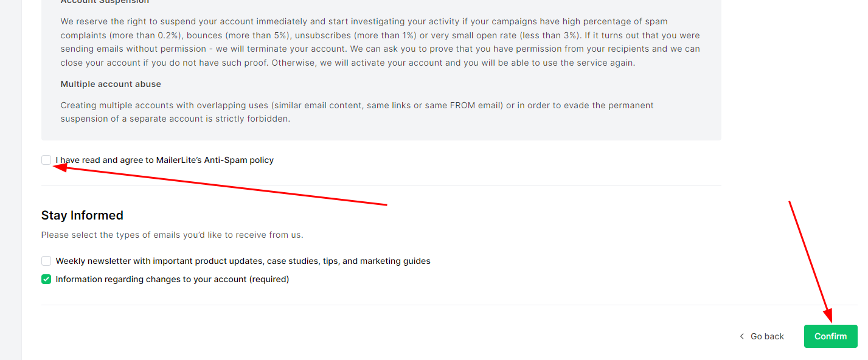868x360 pixels.
Task: Click the Go back link text
Action: pos(767,336)
